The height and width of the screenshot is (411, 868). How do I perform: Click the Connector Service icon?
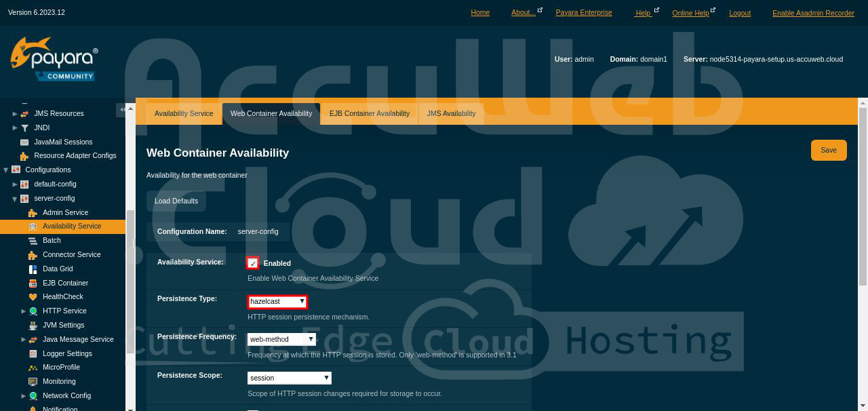tap(33, 255)
